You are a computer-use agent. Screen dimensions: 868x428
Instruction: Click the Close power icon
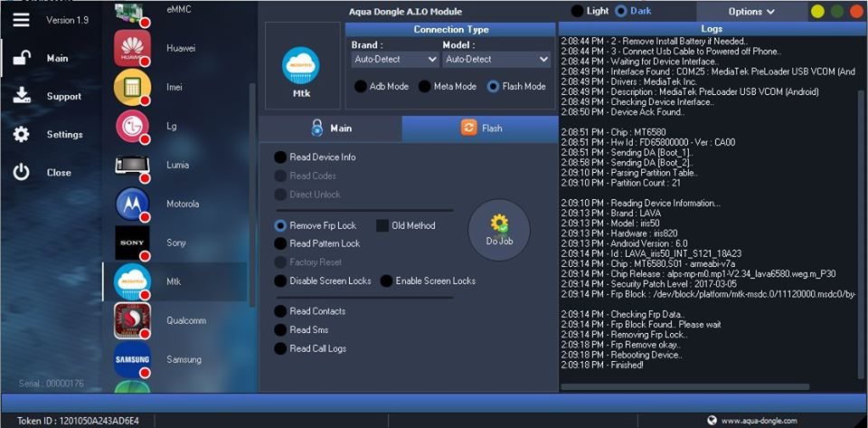tap(21, 172)
